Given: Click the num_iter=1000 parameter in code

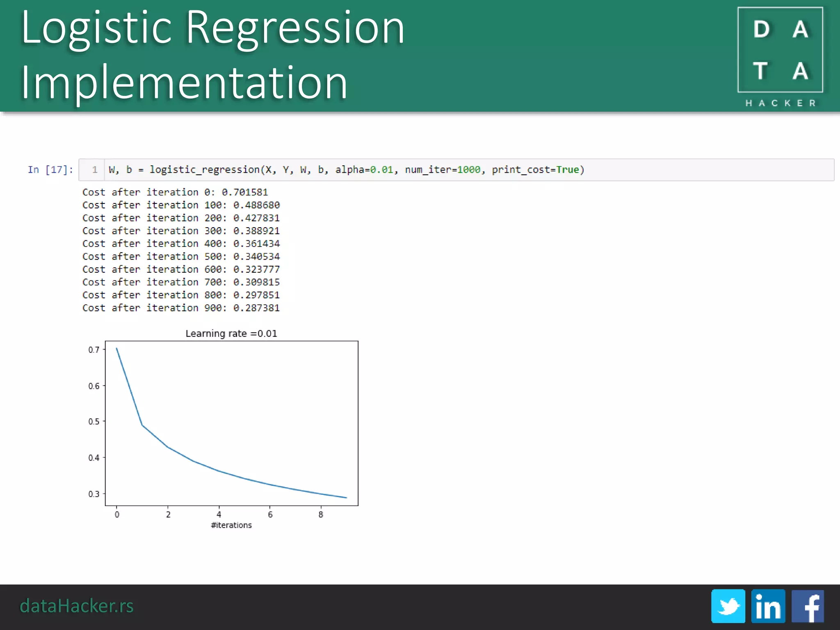Looking at the screenshot, I should tap(442, 170).
